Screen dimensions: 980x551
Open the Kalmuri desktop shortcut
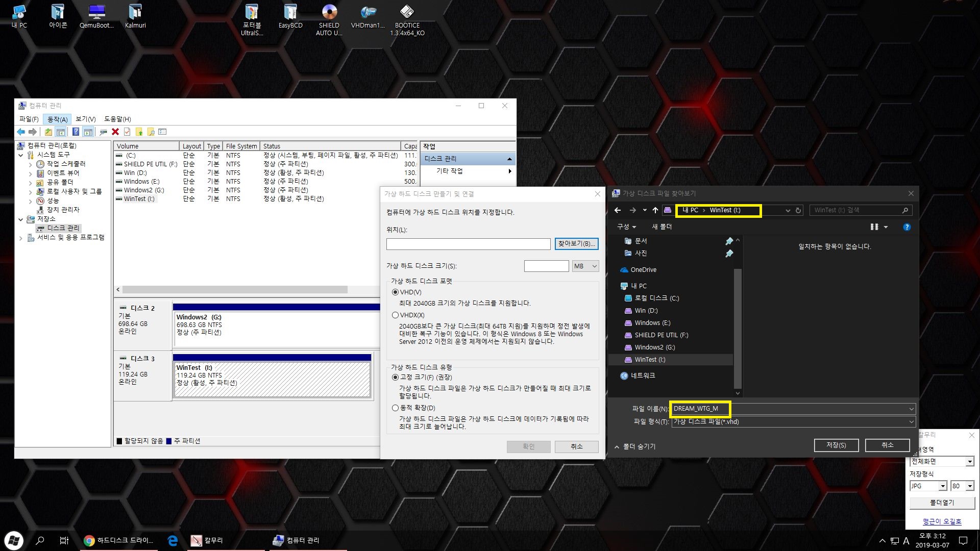(135, 17)
